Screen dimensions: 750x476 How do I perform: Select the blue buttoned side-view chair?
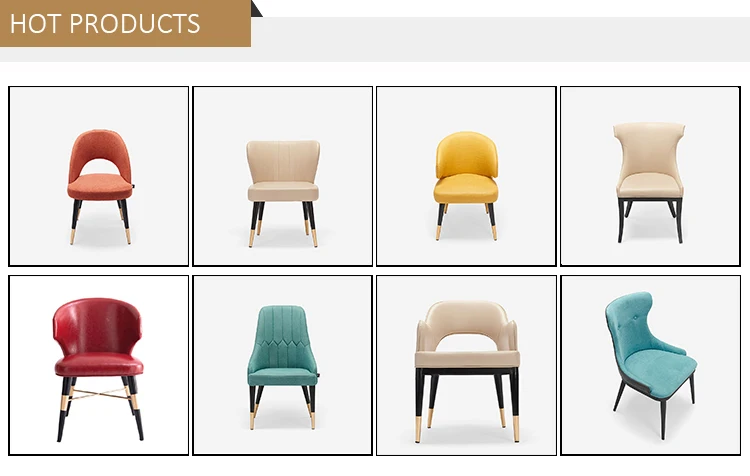650,365
